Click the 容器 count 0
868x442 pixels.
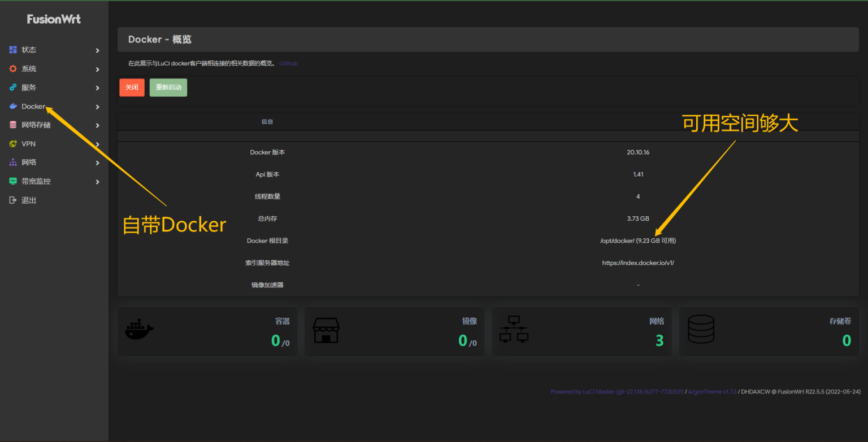coord(275,340)
